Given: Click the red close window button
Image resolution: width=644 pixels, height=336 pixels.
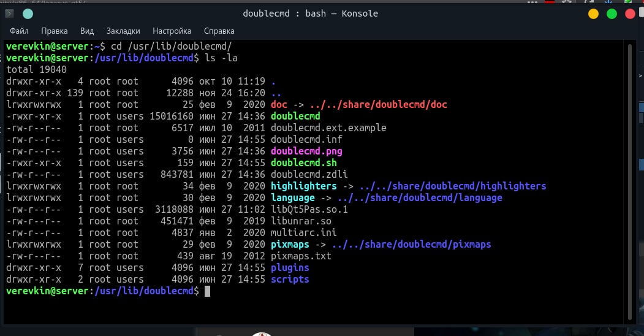Looking at the screenshot, I should point(630,14).
